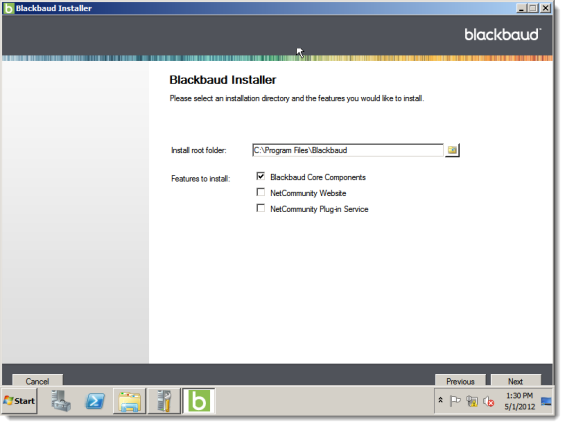Open Windows Explorer folder icon in taskbar
Viewport: 565px width, 426px height.
(x=129, y=401)
